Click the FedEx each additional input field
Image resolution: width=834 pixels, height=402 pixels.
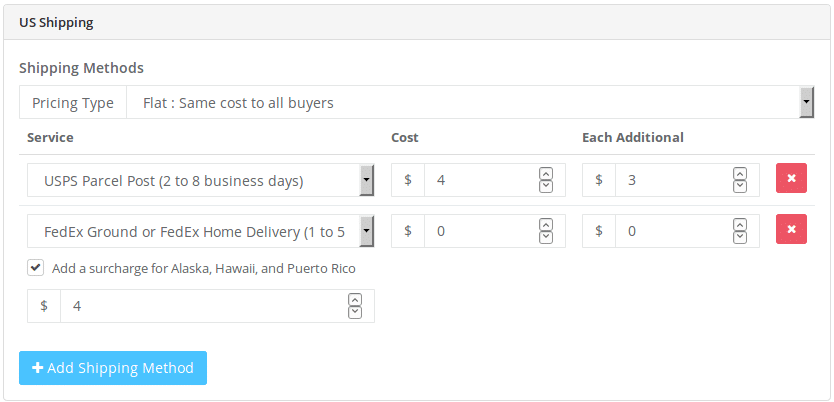(670, 231)
